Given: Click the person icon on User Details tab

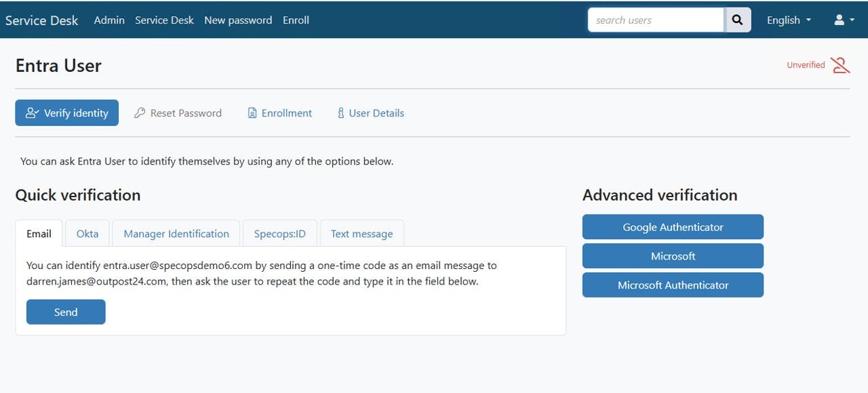Looking at the screenshot, I should tap(340, 112).
